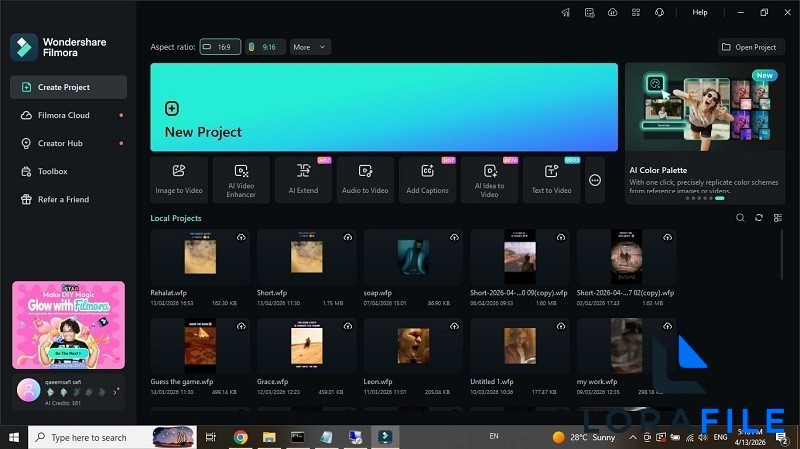Open the Toolbox section

click(68, 171)
